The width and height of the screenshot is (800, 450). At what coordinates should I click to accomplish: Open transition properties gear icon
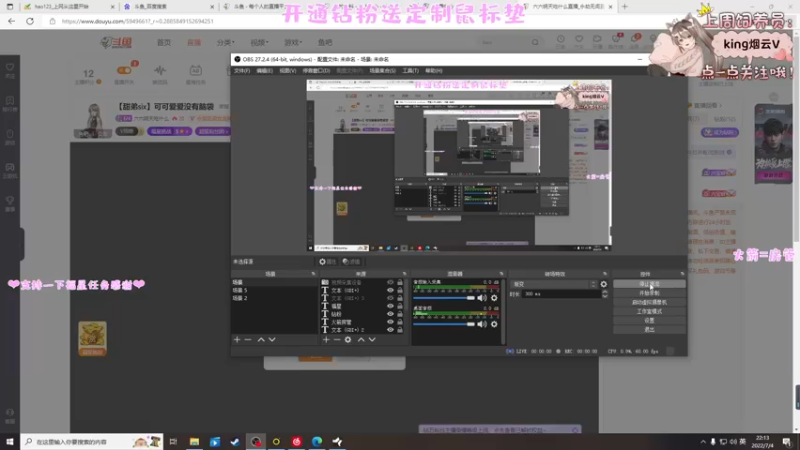point(604,284)
